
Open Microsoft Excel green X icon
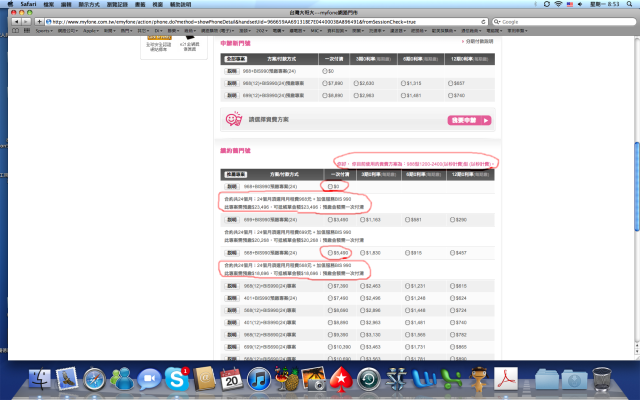(451, 379)
